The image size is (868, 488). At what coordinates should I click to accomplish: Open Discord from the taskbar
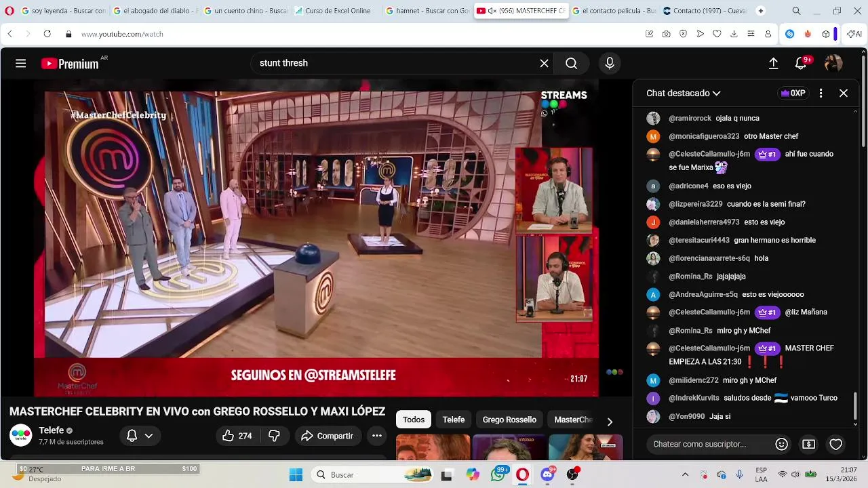click(x=548, y=475)
